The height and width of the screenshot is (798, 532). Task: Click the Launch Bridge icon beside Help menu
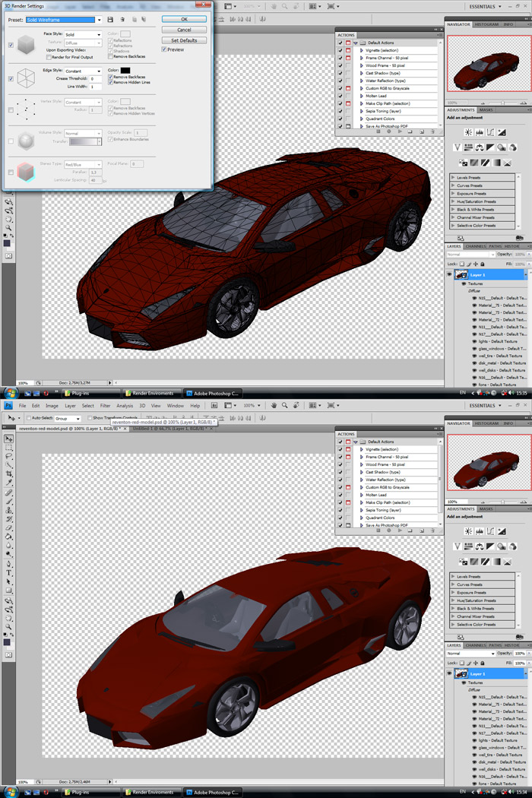(x=214, y=406)
